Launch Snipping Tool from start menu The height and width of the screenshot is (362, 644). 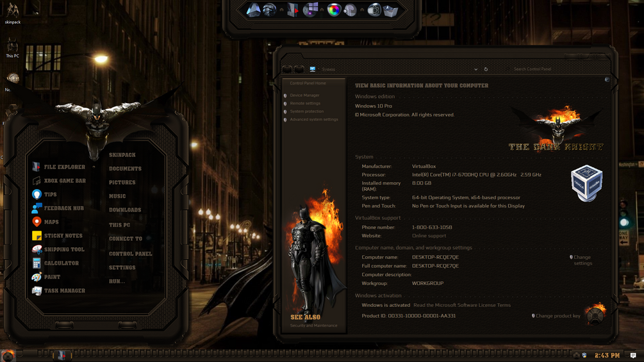[x=58, y=249]
